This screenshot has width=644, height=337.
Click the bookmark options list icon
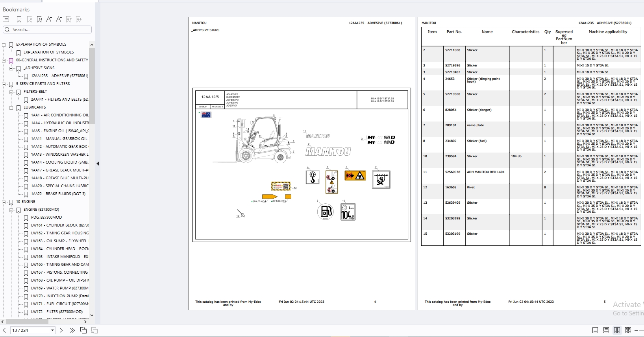6,19
